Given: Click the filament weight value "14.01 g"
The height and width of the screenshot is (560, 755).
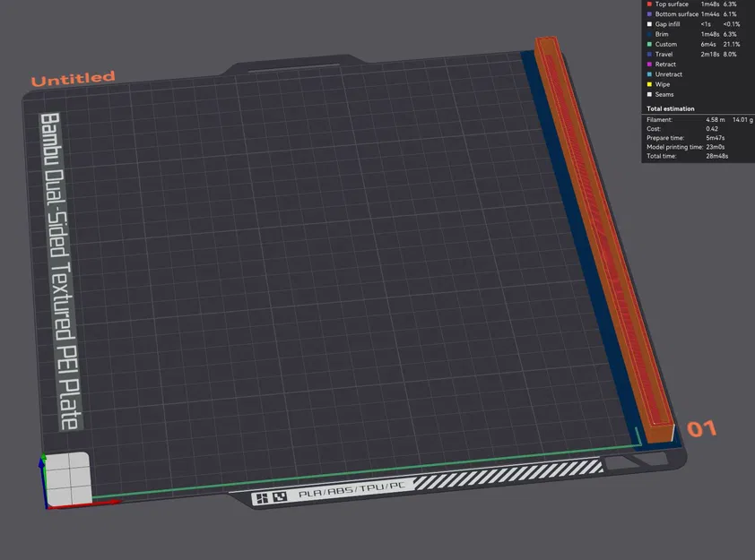Looking at the screenshot, I should point(742,120).
